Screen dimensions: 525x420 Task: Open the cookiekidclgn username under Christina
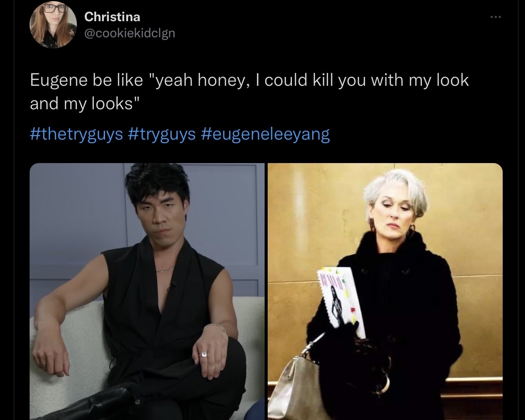click(x=130, y=33)
